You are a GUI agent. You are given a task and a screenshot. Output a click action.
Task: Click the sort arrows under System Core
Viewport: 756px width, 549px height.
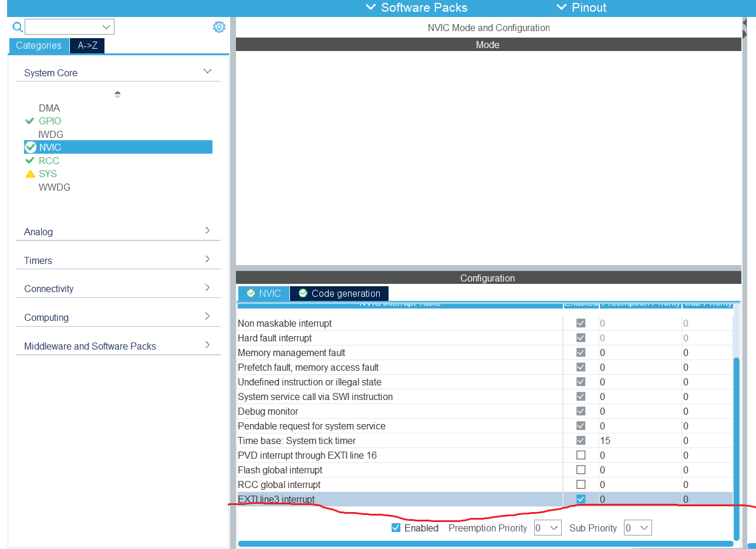click(117, 94)
